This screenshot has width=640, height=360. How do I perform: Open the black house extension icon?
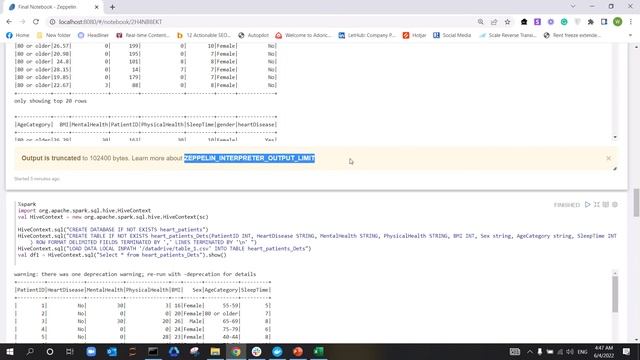pos(524,22)
